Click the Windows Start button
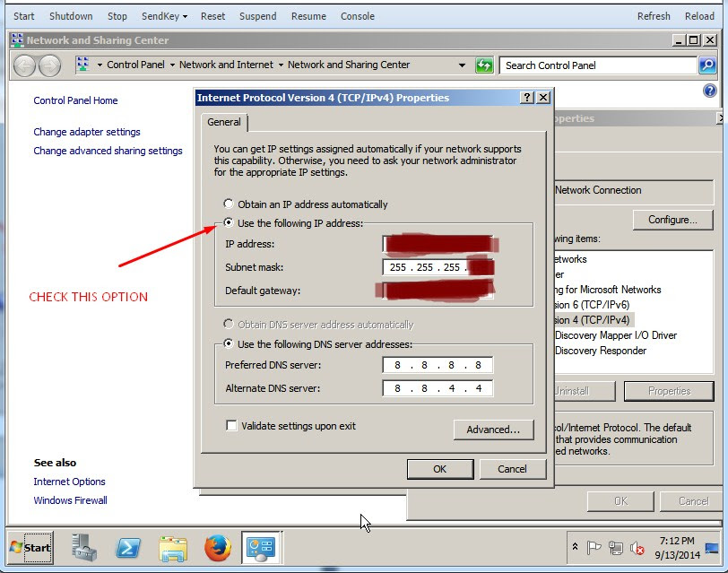Viewport: 728px width, 573px height. tap(30, 548)
